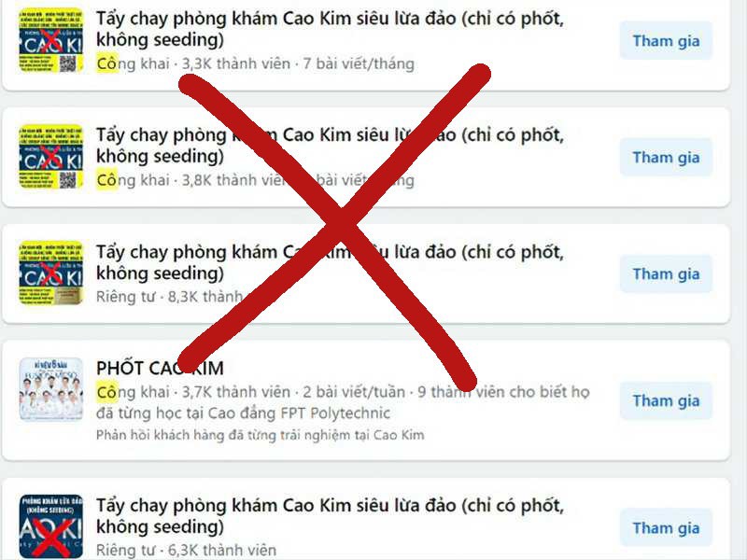Open thumbnail of the private 8,3K group
This screenshot has width=747, height=560.
(51, 273)
